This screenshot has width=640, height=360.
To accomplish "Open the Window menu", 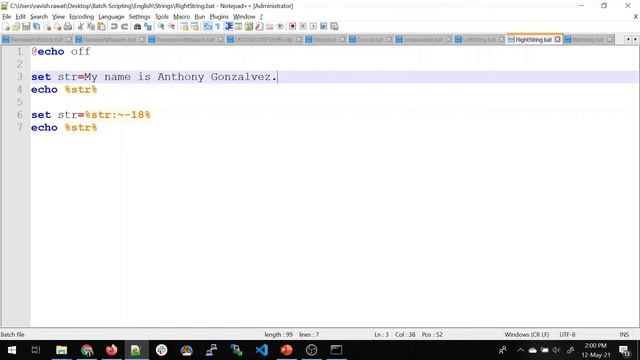I will pyautogui.click(x=244, y=17).
